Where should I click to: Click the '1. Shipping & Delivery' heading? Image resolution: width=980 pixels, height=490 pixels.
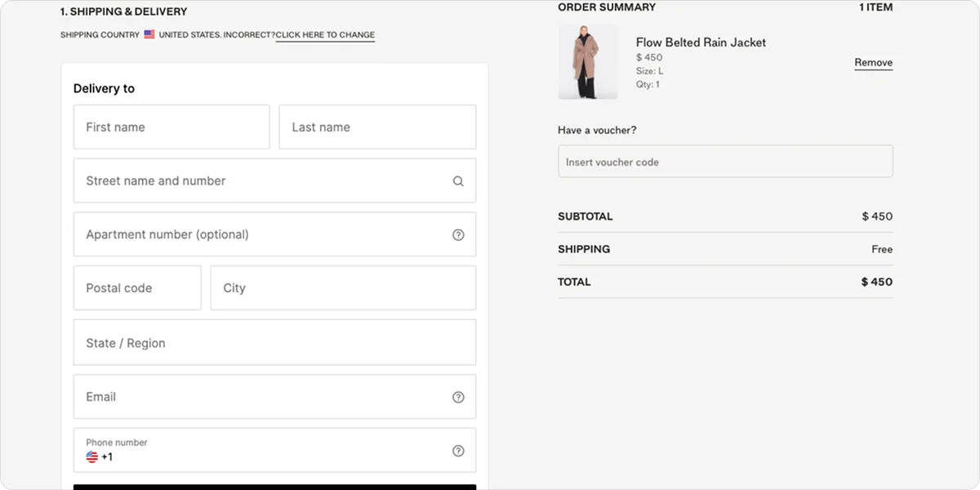[x=123, y=12]
